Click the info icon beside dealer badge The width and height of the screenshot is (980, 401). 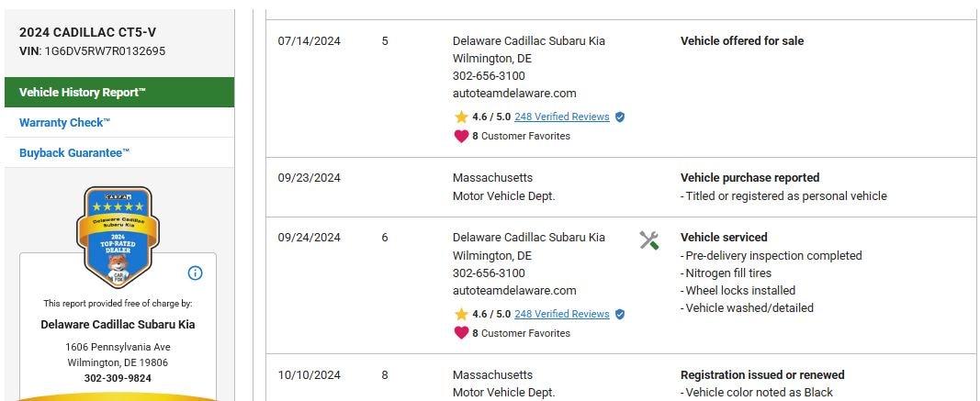pos(195,273)
